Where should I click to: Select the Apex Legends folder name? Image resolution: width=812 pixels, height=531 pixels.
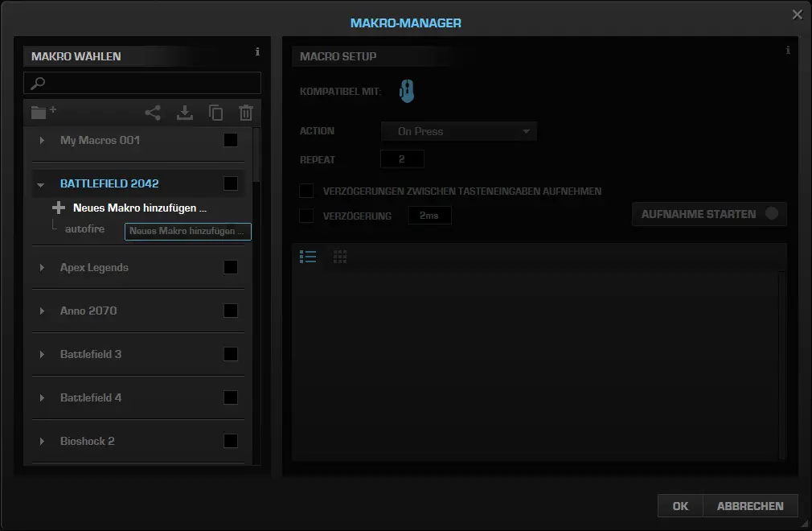point(94,267)
